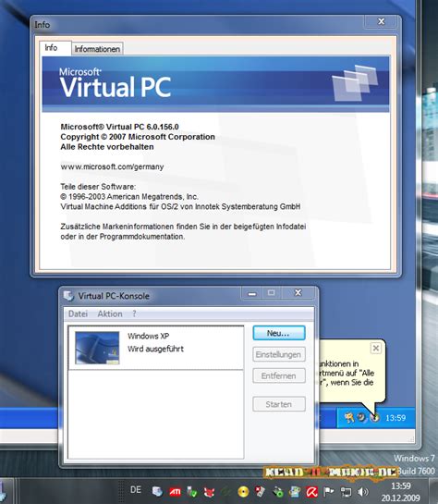Image resolution: width=438 pixels, height=504 pixels.
Task: Click the '© 1996-2003 American Megatrends, Inc.' line
Action: pyautogui.click(x=129, y=197)
